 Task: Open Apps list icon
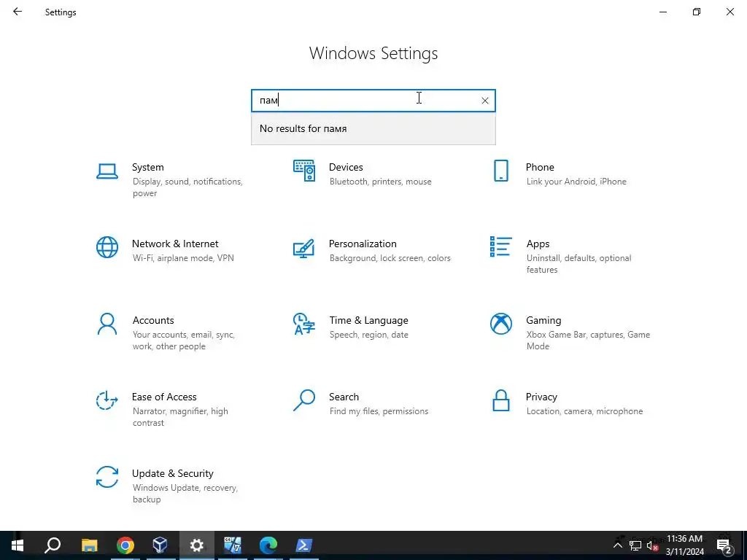click(500, 246)
